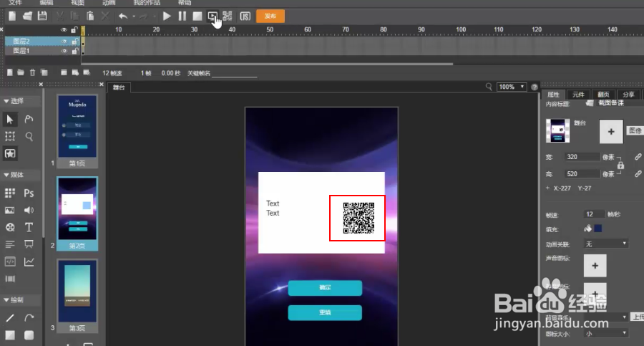Open the 图标大小 dropdown

(x=606, y=334)
